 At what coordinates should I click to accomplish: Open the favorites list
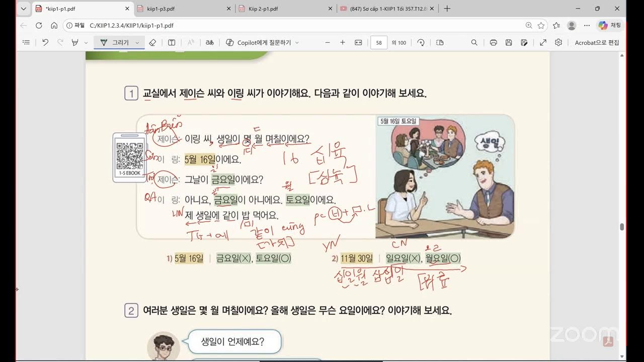[x=556, y=26]
